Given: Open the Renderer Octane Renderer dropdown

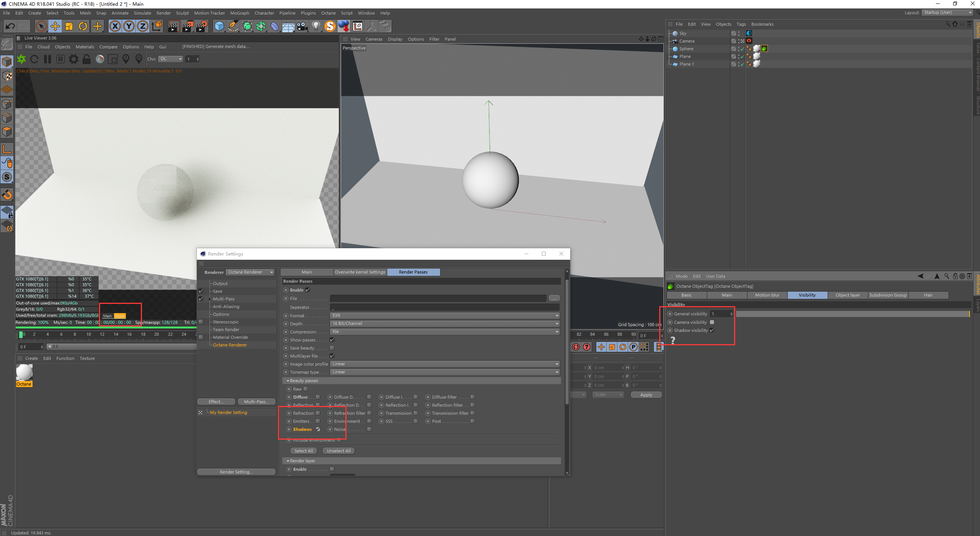Looking at the screenshot, I should coord(250,272).
